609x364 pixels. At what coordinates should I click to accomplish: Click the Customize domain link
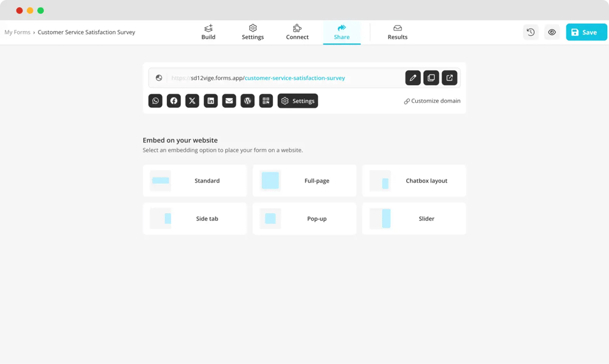[x=432, y=101]
